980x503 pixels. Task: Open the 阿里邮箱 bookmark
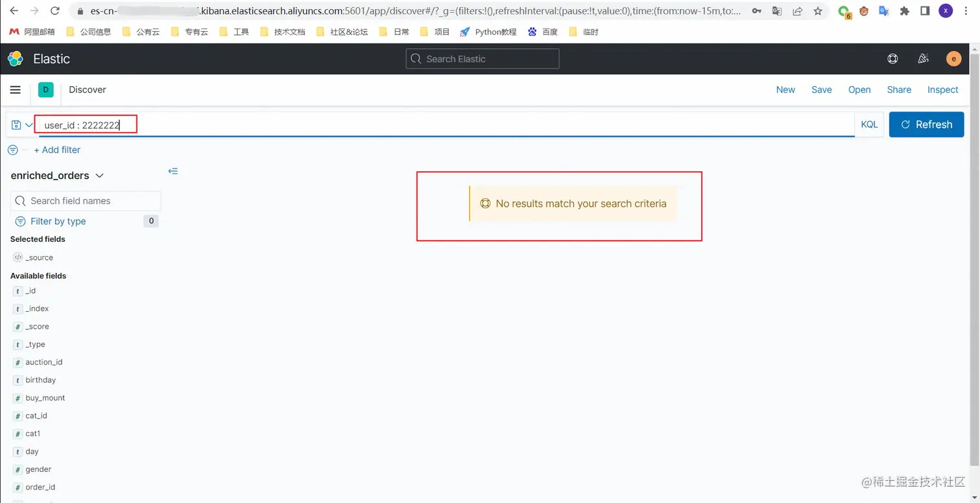click(32, 32)
